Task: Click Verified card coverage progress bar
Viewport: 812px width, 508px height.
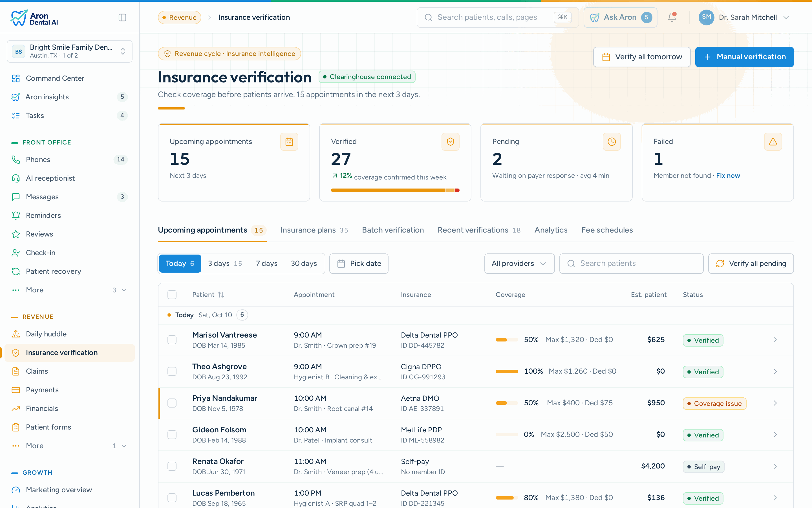Action: [x=395, y=190]
